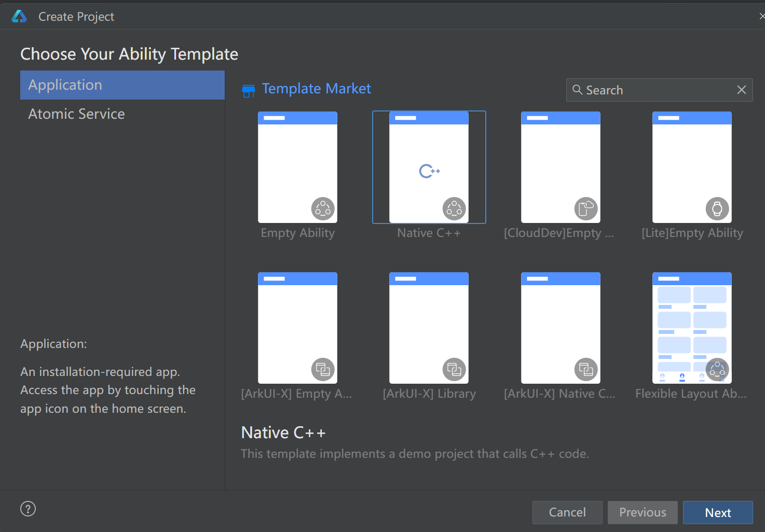Click the multi-device badge on Flexible Layout template
The image size is (765, 532).
click(x=718, y=369)
